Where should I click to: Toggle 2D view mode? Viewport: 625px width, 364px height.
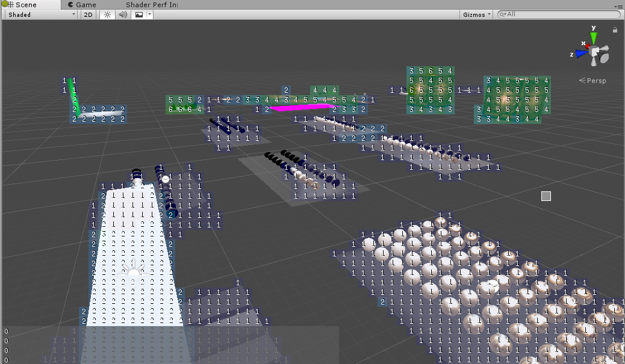pos(89,14)
